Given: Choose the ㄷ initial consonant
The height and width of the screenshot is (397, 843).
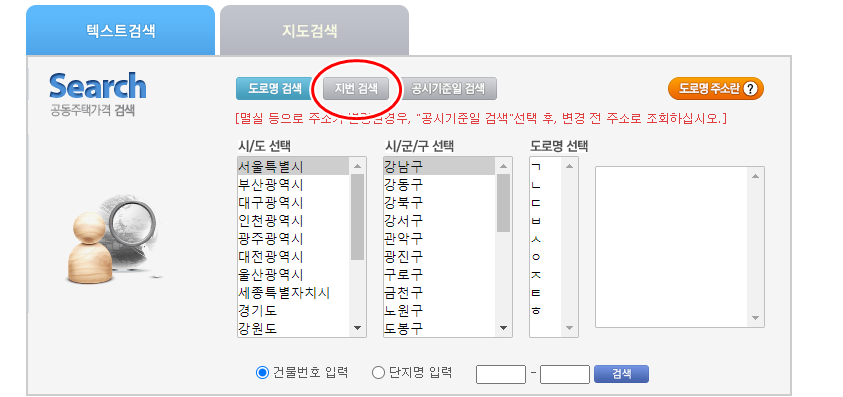Looking at the screenshot, I should tap(546, 202).
